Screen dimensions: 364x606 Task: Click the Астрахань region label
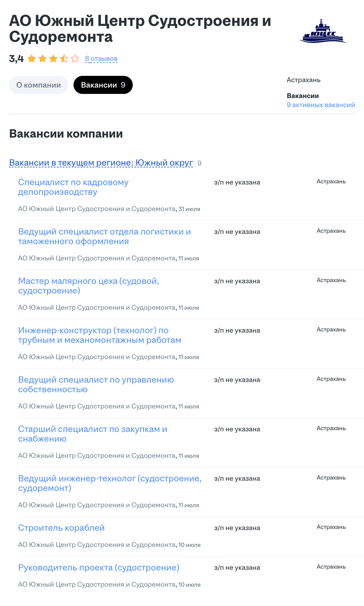(x=303, y=80)
